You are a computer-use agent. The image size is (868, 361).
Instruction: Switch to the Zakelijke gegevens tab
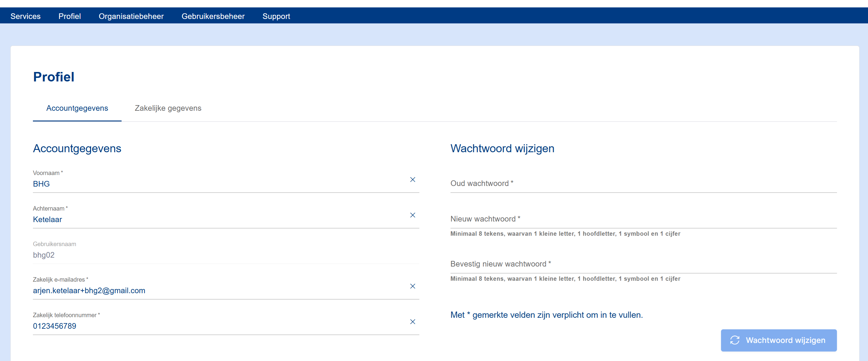[x=168, y=108]
